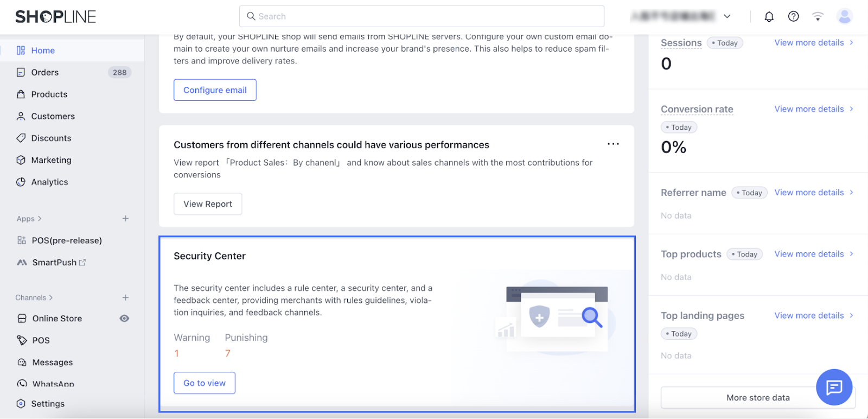Add a new app with plus icon
The width and height of the screenshot is (868, 419).
point(125,219)
